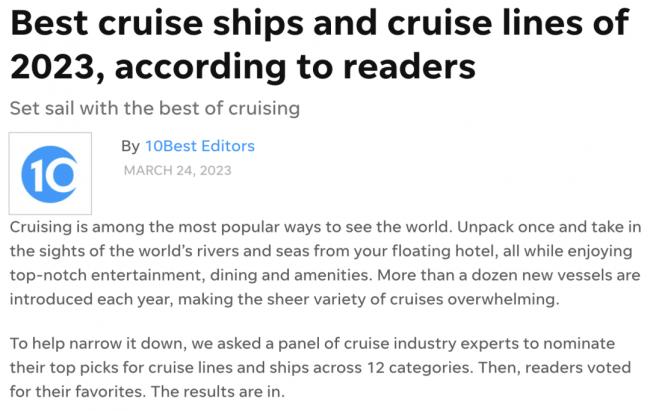This screenshot has height=411, width=650.
Task: Click the MARCH 24, 2023 publish date
Action: pyautogui.click(x=177, y=170)
